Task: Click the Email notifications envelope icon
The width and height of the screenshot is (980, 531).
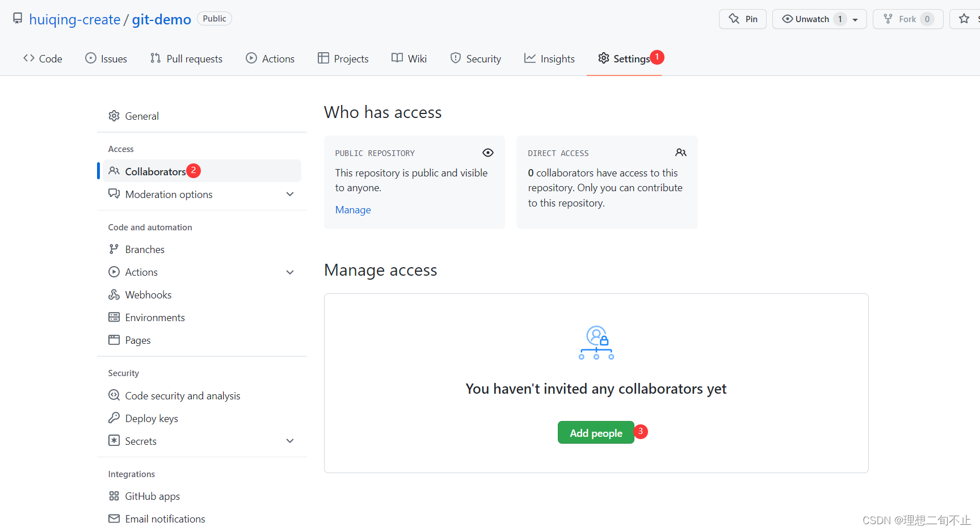Action: (114, 519)
